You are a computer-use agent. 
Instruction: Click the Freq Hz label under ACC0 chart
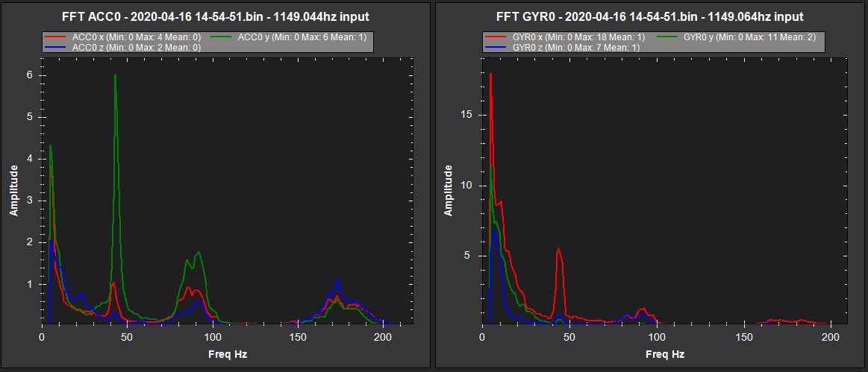point(228,354)
